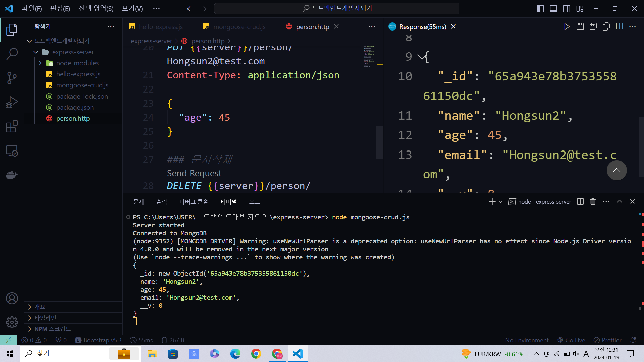644x362 pixels.
Task: Toggle the secondary side bar layout button
Action: click(567, 9)
